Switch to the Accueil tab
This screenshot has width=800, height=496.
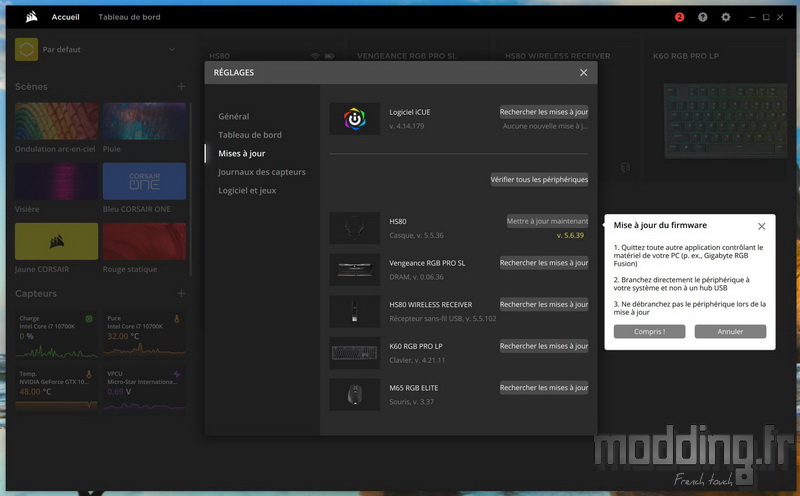click(65, 17)
